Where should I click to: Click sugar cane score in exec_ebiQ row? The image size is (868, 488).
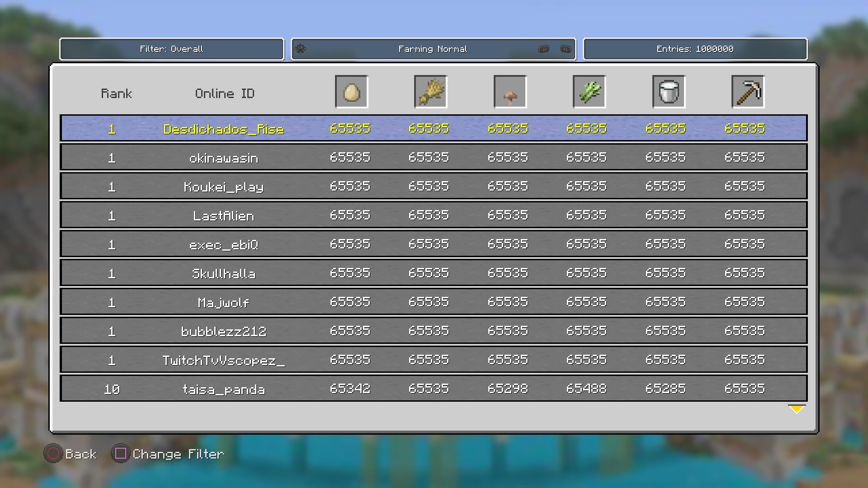coord(586,244)
